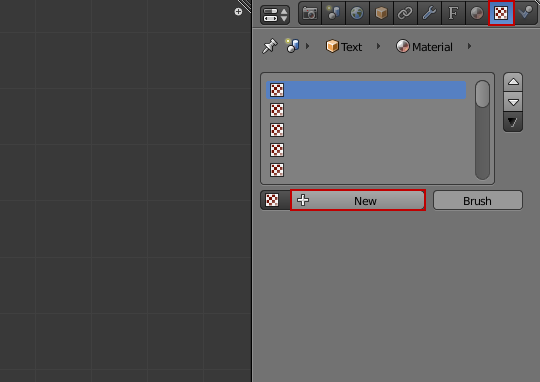Expand the 3D view panel plus icon
The height and width of the screenshot is (382, 540).
pyautogui.click(x=238, y=12)
